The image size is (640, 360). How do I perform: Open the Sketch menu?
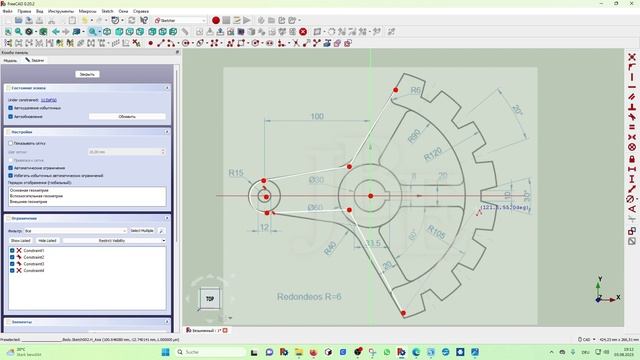pyautogui.click(x=107, y=11)
